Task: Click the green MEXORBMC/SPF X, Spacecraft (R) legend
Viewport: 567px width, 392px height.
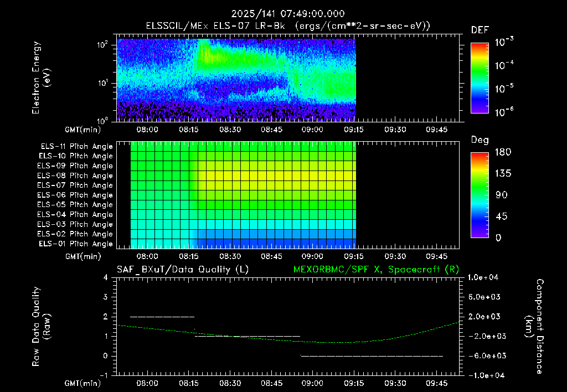Action: 376,270
